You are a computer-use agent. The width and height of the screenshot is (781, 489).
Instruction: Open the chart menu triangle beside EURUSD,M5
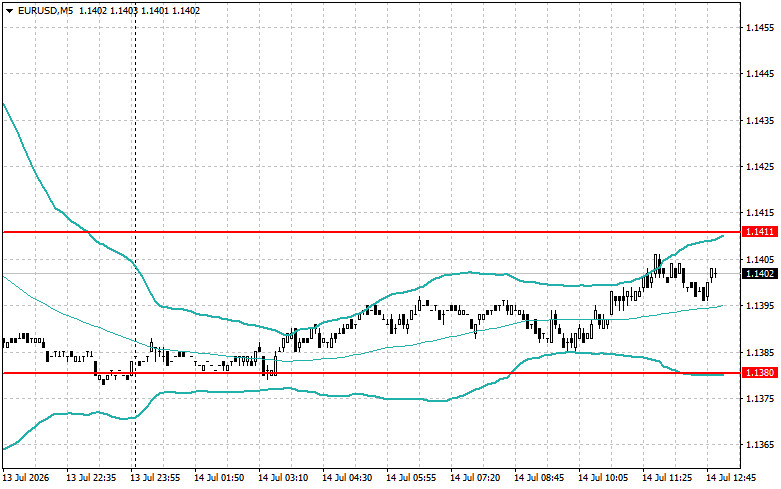[9, 10]
